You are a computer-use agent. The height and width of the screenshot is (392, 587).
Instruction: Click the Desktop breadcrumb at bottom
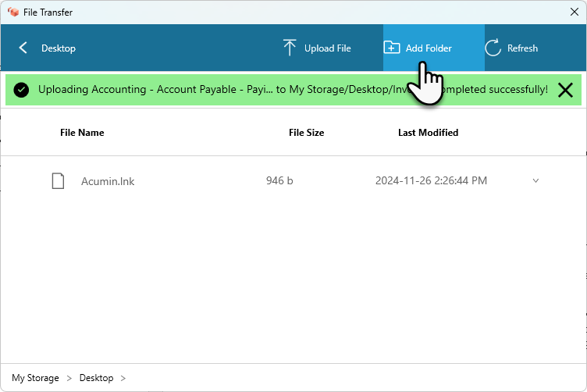tap(96, 378)
